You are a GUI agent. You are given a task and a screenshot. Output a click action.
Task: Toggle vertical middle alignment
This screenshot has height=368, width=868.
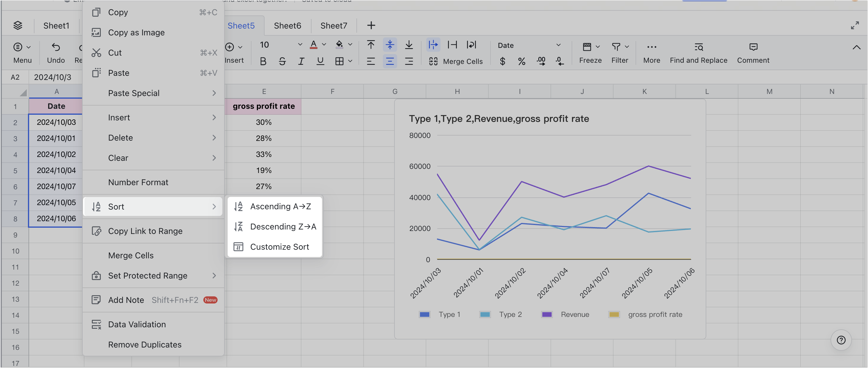390,45
